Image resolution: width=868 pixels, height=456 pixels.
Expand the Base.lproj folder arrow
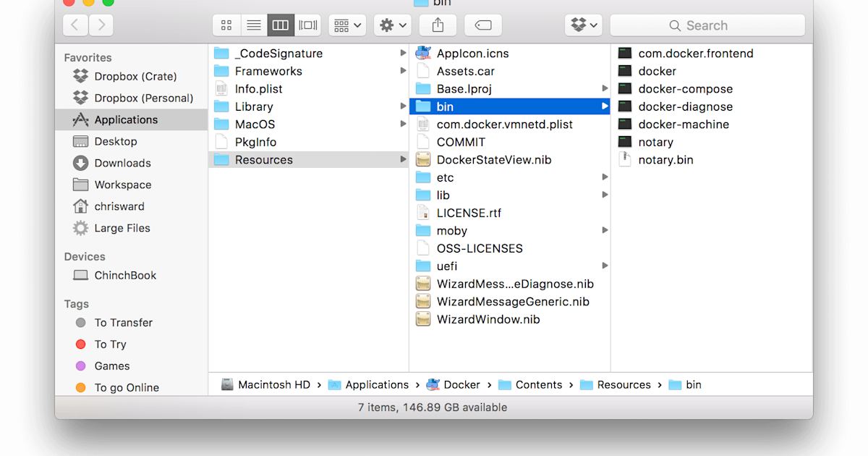[x=605, y=89]
